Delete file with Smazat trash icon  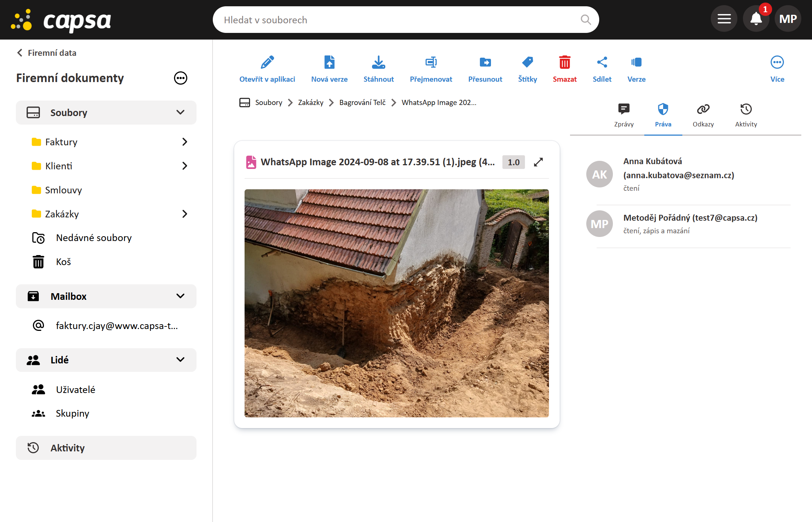(x=564, y=63)
